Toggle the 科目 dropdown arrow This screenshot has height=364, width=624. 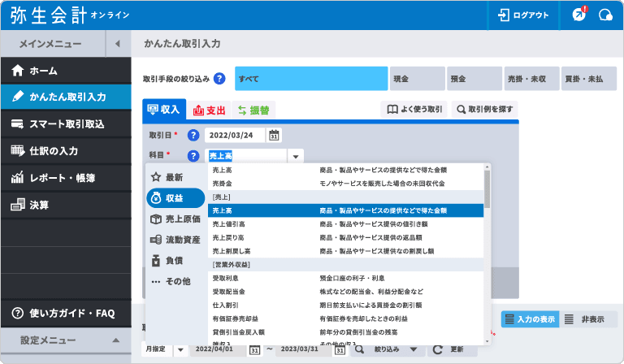click(x=296, y=156)
